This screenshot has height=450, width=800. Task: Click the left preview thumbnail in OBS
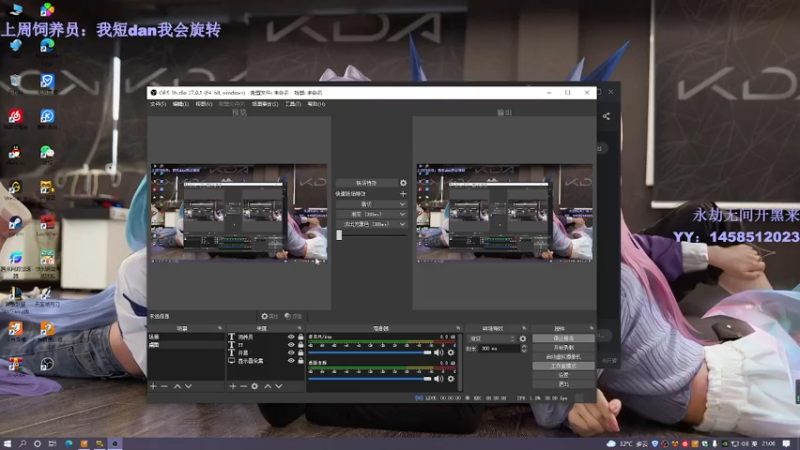(239, 213)
